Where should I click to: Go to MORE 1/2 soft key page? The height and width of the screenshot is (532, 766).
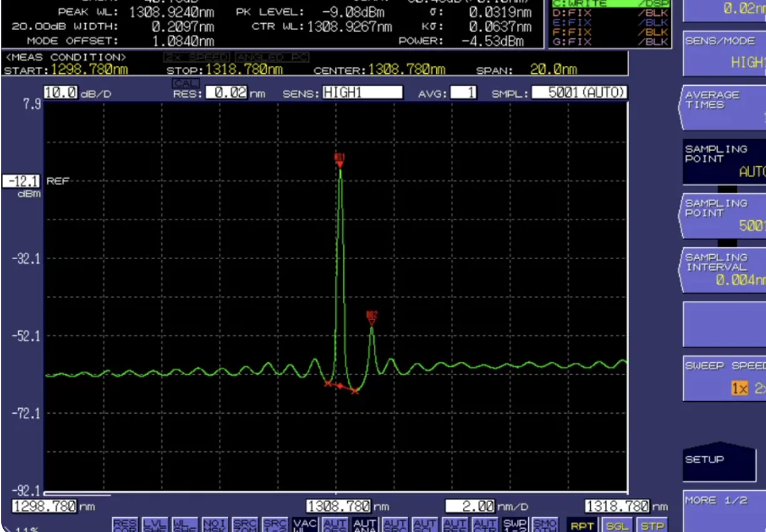pos(724,510)
